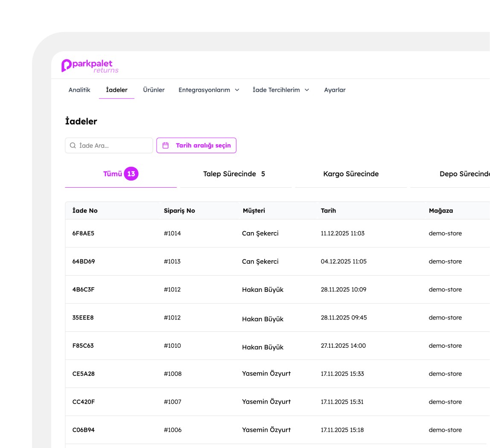Click date 11.12.2025 11:03

tap(342, 233)
